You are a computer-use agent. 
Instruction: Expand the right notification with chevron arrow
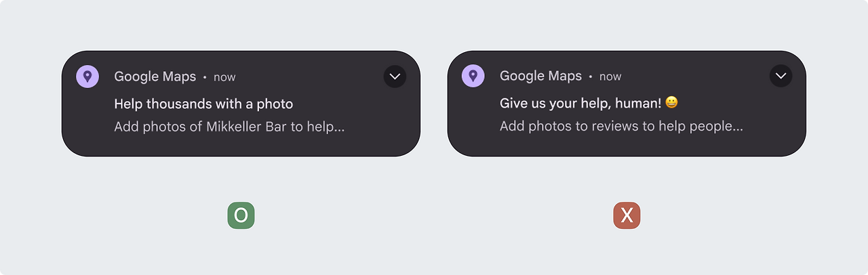[781, 76]
